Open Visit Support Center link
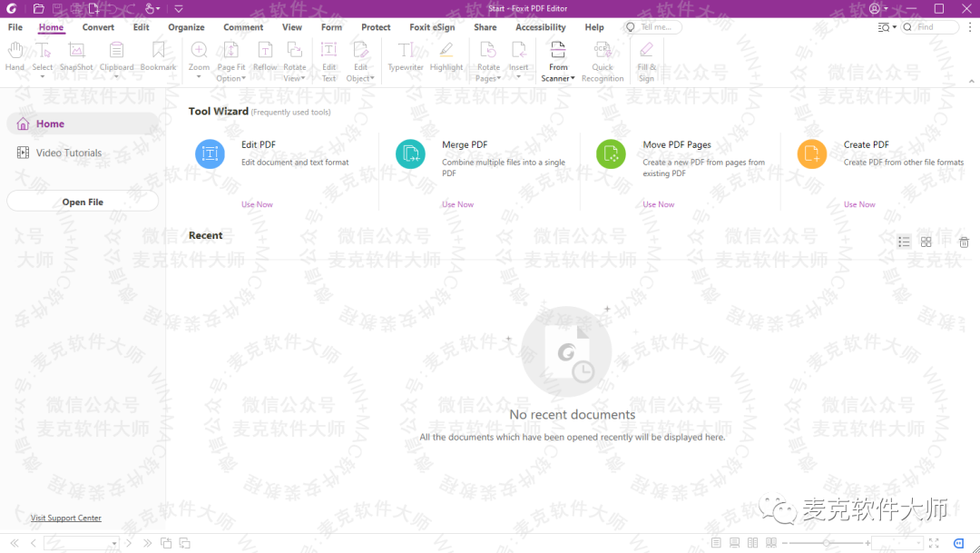The image size is (980, 553). coord(65,518)
